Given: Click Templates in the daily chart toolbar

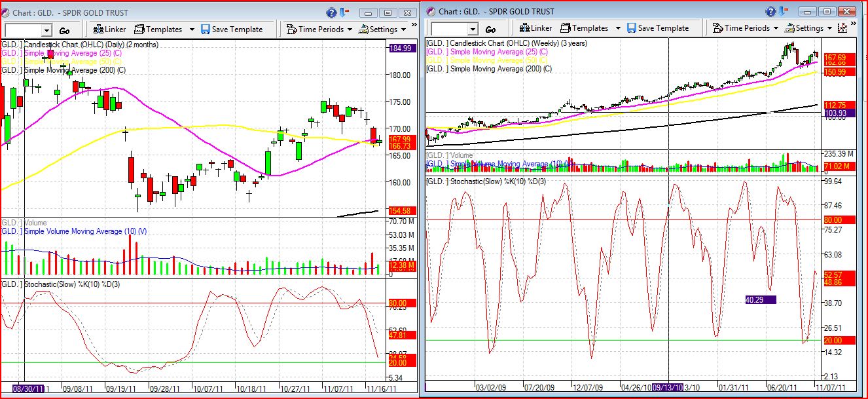Looking at the screenshot, I should tap(158, 29).
